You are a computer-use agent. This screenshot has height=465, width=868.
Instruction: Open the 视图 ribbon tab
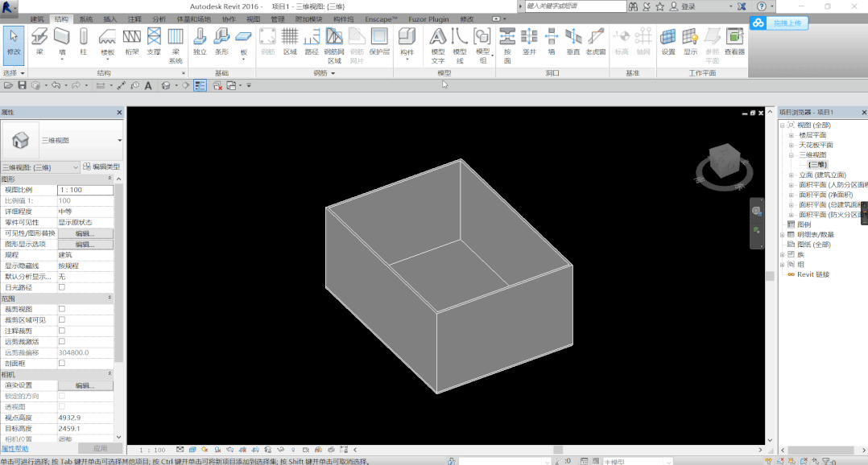(253, 19)
